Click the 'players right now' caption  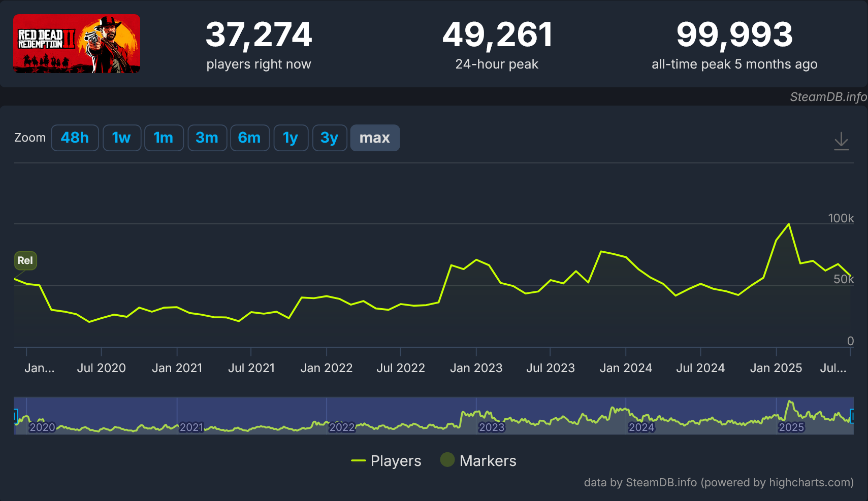pyautogui.click(x=259, y=64)
